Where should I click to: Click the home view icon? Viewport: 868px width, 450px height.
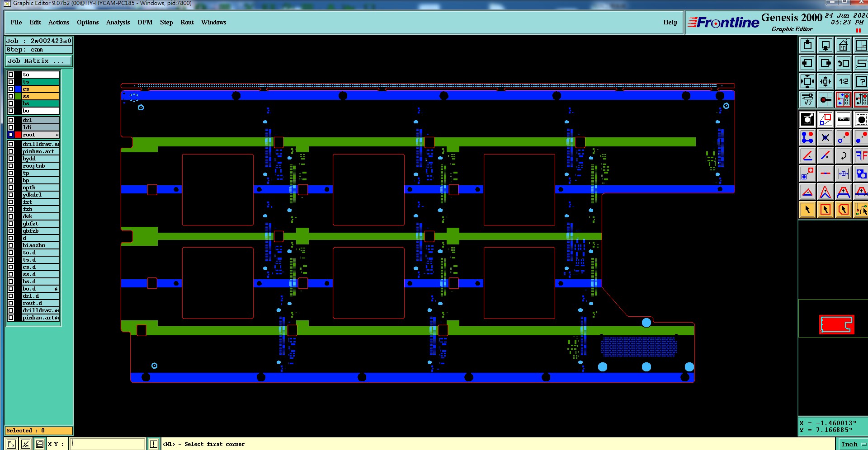coord(844,45)
